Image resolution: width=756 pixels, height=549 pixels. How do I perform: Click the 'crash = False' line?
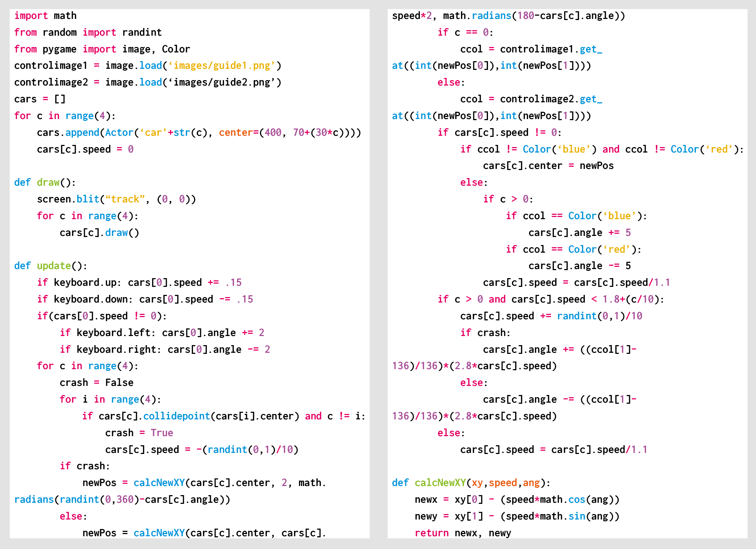click(97, 383)
